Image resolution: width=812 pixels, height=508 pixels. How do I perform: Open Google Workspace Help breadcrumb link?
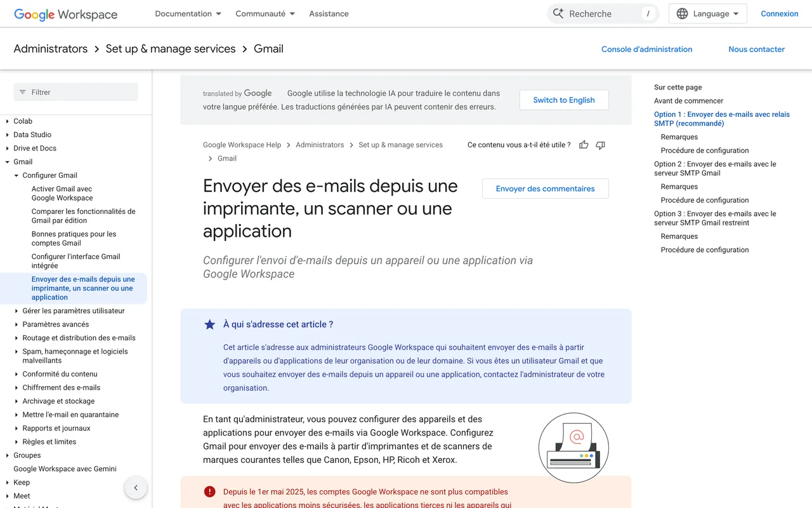(x=242, y=145)
